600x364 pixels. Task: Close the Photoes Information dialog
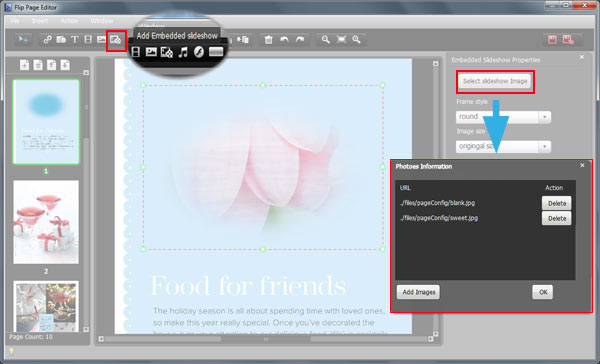coord(582,165)
